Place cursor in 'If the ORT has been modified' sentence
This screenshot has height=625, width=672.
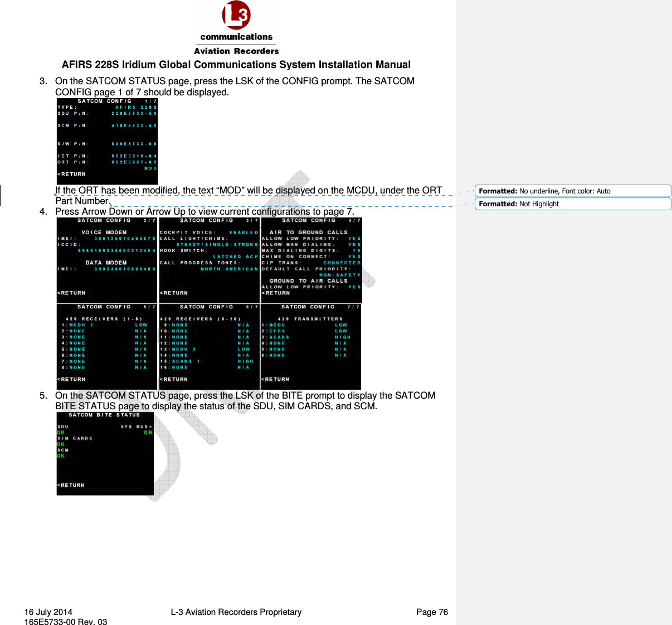(x=249, y=196)
